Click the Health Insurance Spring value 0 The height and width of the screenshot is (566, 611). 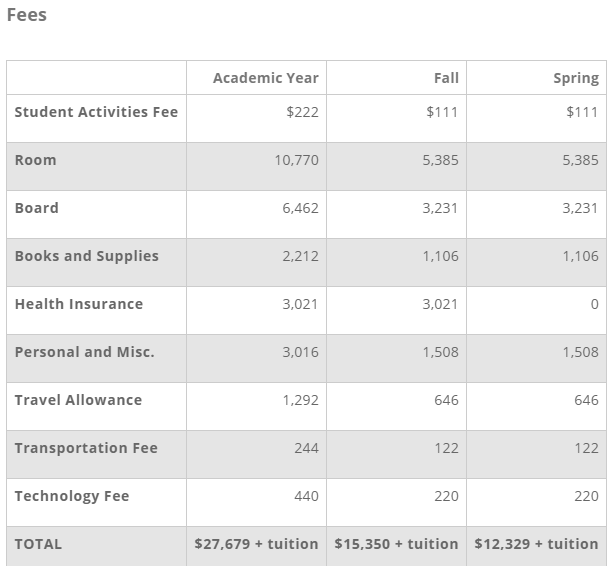click(x=595, y=304)
